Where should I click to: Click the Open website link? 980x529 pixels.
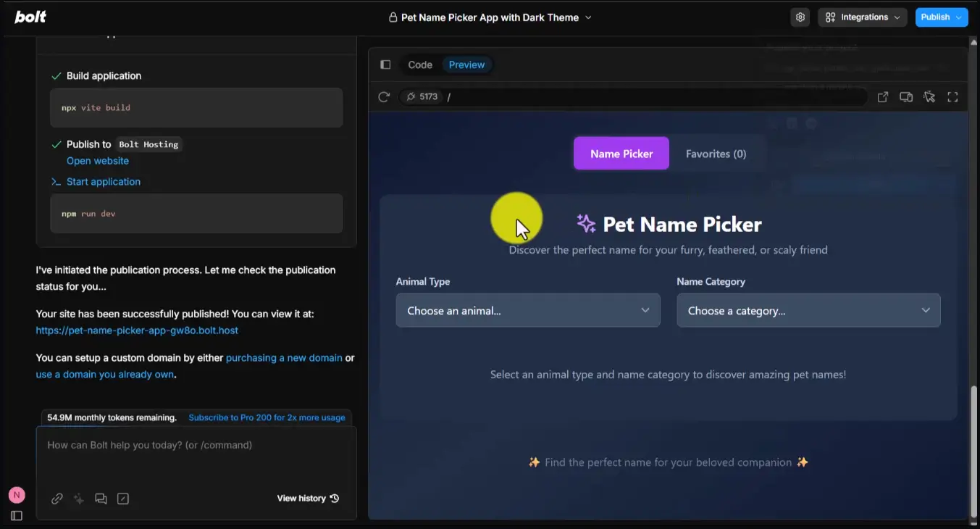tap(98, 161)
